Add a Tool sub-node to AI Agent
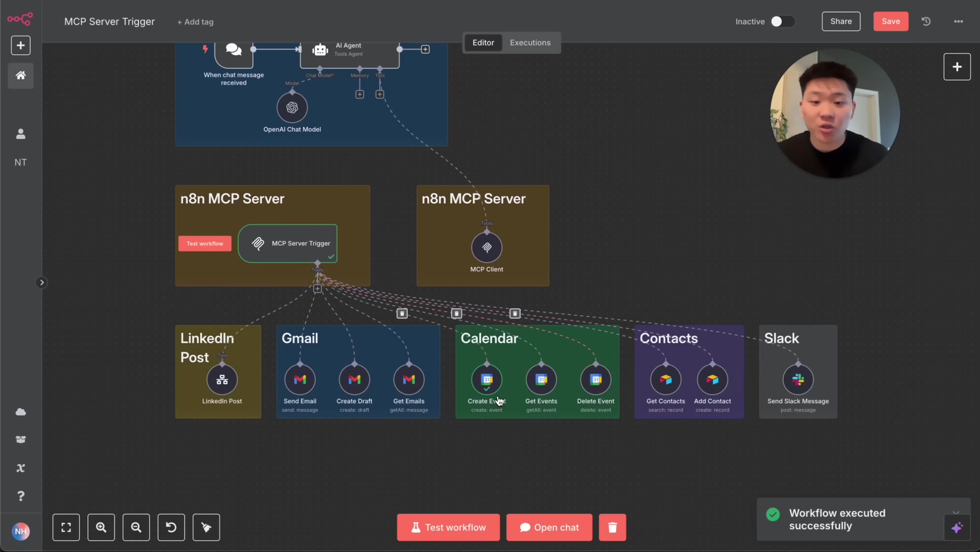 click(379, 94)
